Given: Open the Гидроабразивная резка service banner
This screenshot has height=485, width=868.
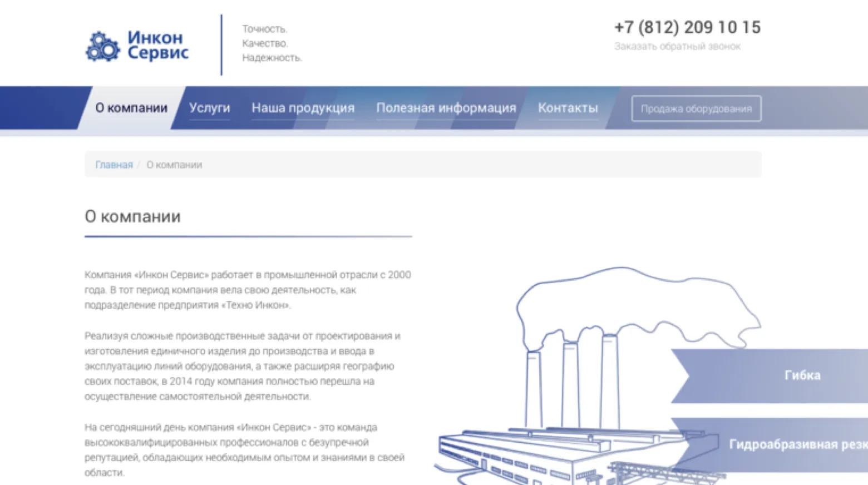Looking at the screenshot, I should click(x=770, y=444).
